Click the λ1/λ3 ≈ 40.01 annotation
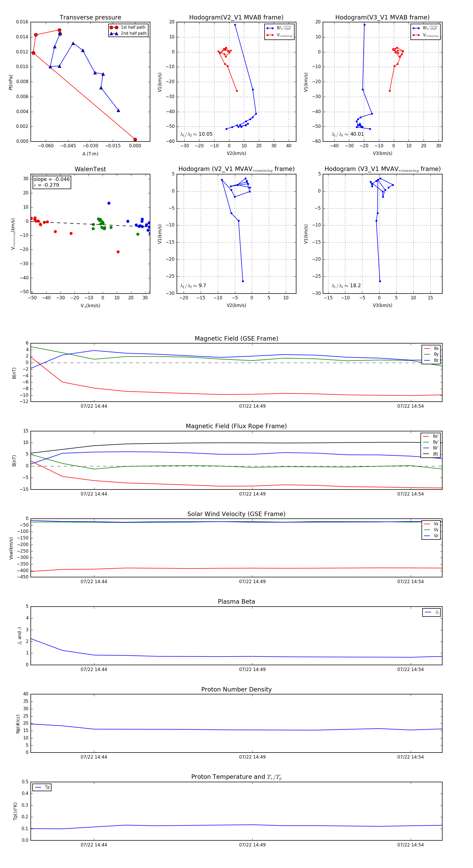Viewport: 473px width, 868px height. pos(348,134)
